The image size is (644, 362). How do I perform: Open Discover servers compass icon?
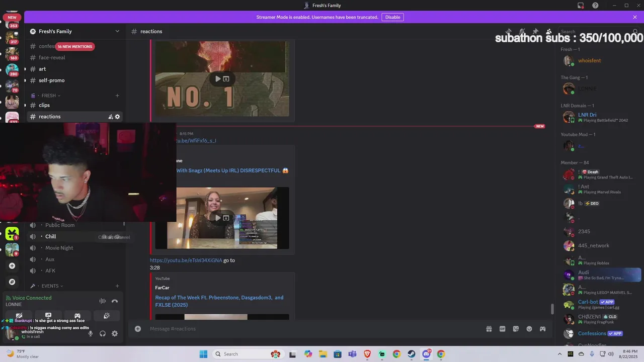12,282
